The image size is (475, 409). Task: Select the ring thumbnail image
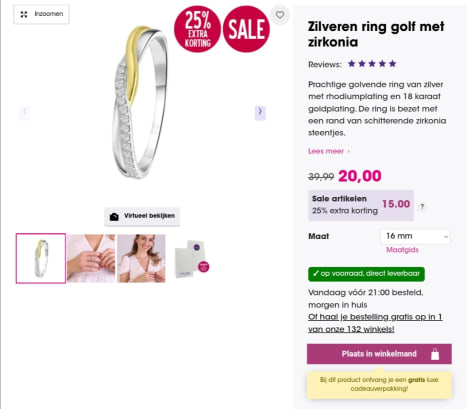(41, 258)
